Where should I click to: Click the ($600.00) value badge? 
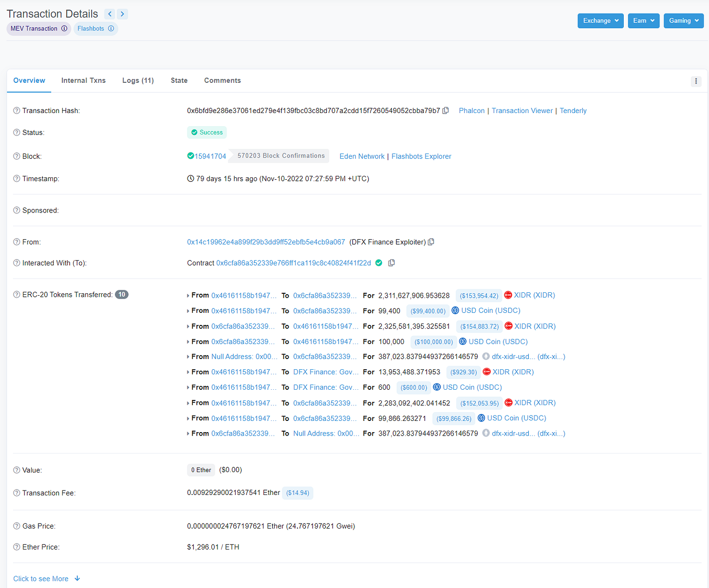pos(414,388)
